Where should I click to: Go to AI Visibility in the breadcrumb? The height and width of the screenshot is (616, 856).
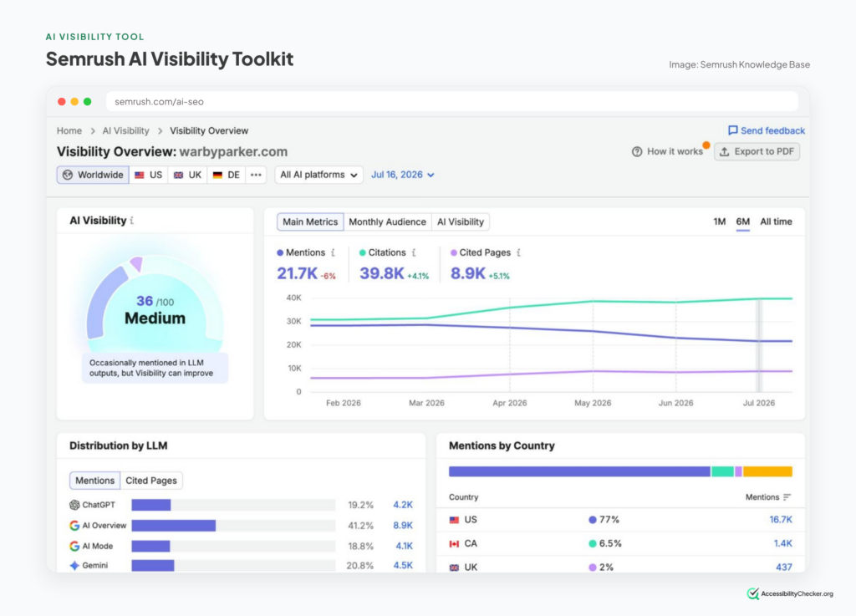pos(125,130)
